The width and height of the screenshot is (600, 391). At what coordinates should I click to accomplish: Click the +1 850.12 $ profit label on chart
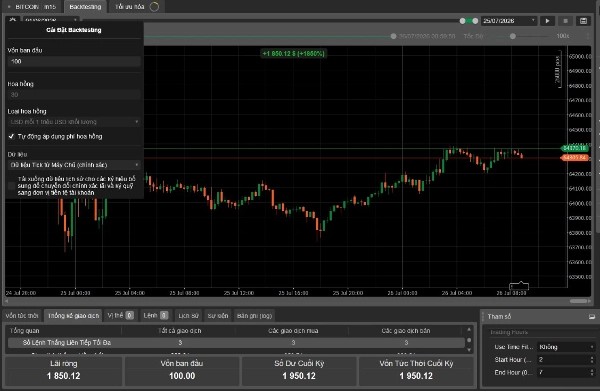(x=293, y=54)
